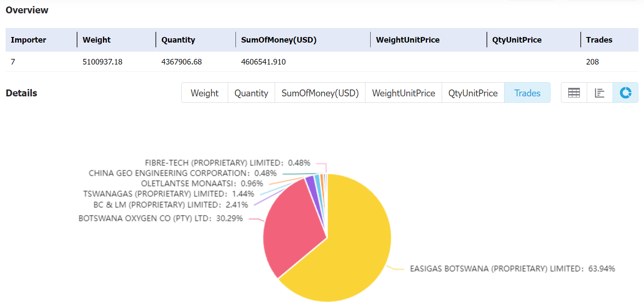Select the SumOfMoney(USD) details tab

click(320, 93)
